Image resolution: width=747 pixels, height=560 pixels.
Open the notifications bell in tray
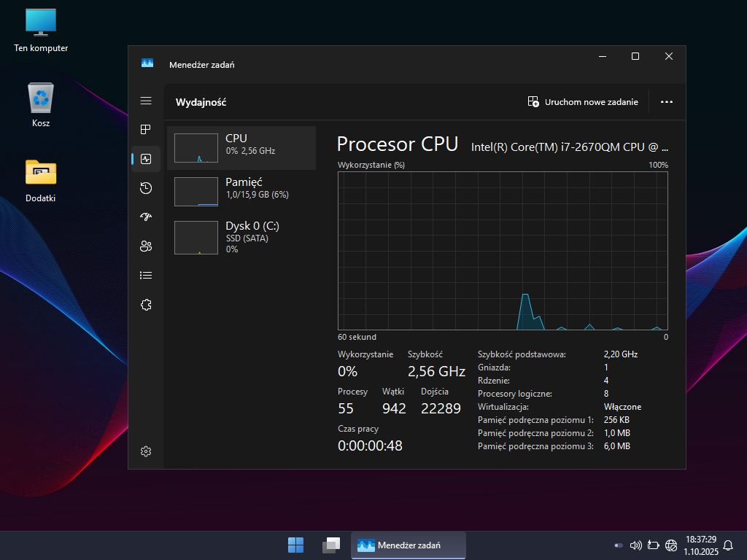click(727, 545)
